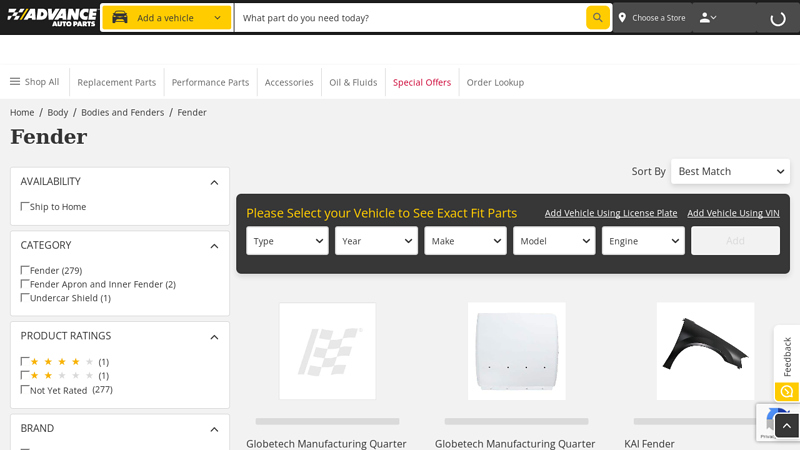Collapse the Category filter section
Screen dimensions: 800x450
(x=214, y=246)
